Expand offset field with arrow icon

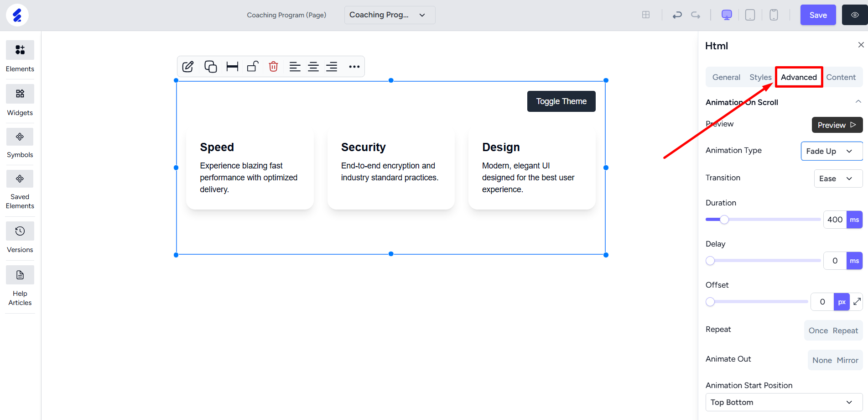pos(857,301)
